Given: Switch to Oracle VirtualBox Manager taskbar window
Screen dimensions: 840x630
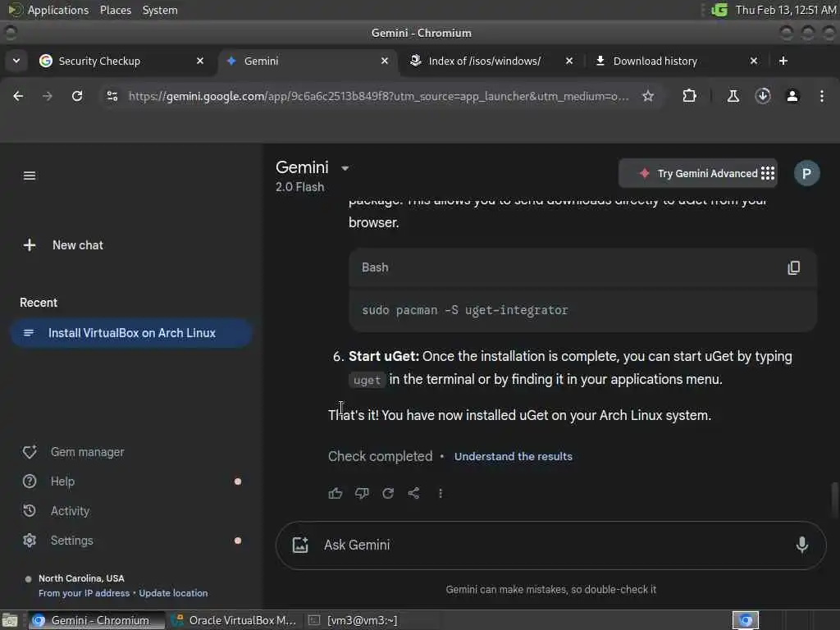Looking at the screenshot, I should click(234, 620).
